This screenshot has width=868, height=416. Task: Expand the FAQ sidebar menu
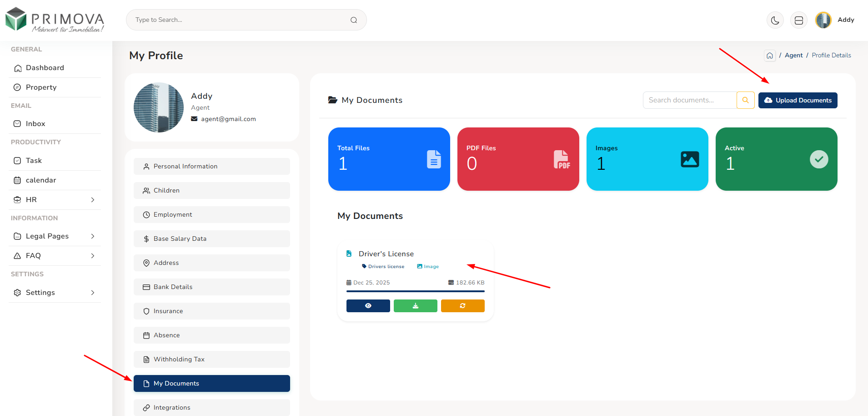pos(55,256)
